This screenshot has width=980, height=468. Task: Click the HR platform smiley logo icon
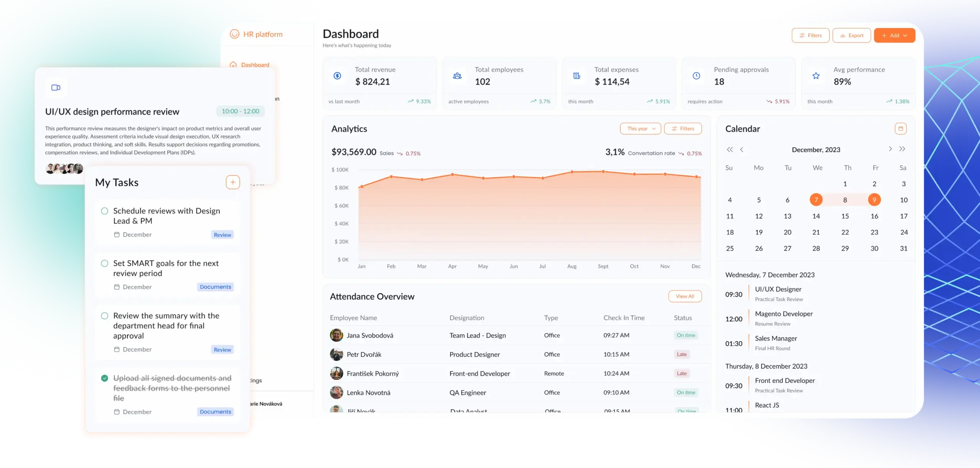tap(235, 34)
